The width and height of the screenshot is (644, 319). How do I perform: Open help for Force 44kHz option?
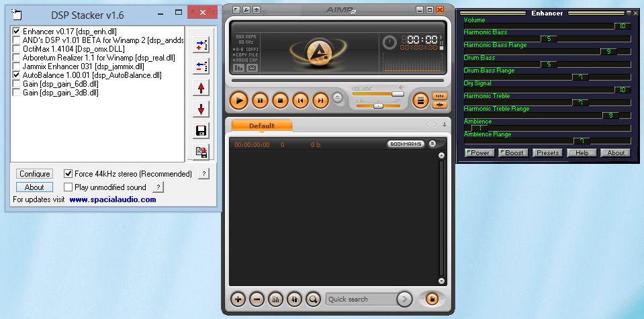click(203, 174)
